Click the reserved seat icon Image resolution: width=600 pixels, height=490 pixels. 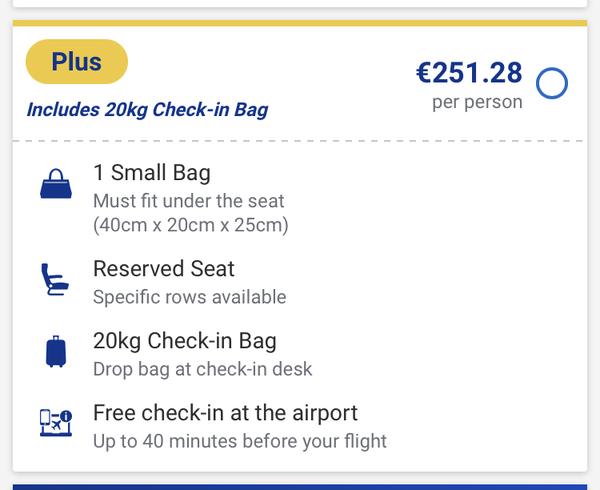56,281
